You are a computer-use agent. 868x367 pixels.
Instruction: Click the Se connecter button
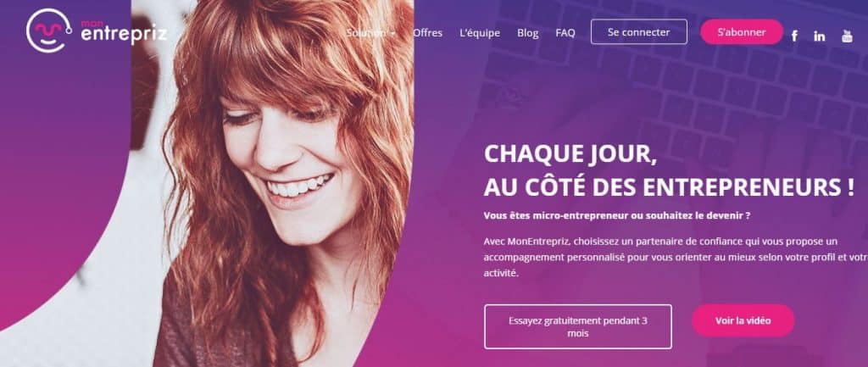[639, 31]
